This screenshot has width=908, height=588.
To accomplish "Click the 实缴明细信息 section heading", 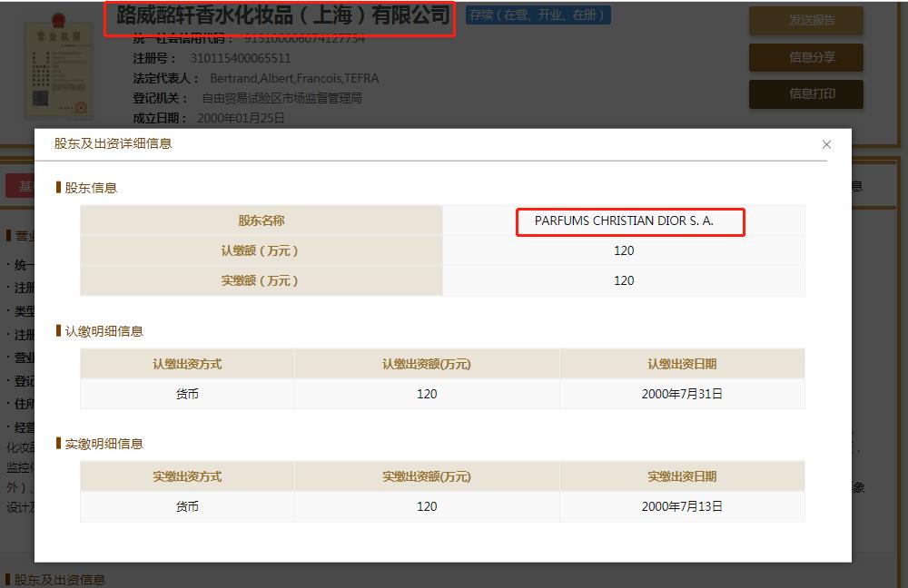I will 104,444.
